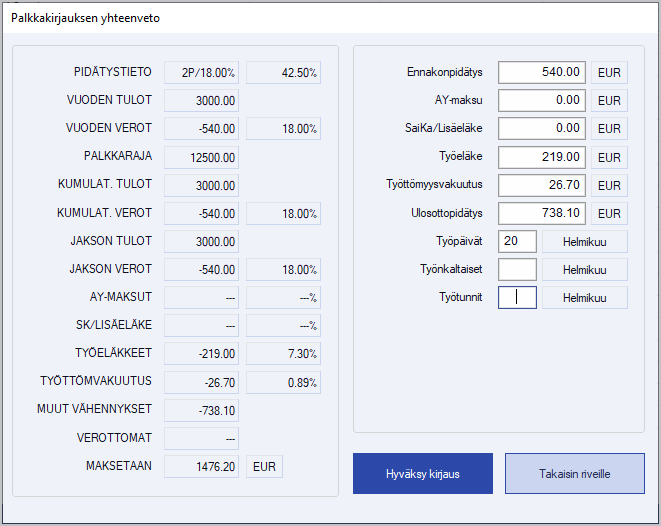Viewport: 661px width, 526px height.
Task: Click the MAKSETAAN amount 1476.20 field
Action: pyautogui.click(x=201, y=466)
